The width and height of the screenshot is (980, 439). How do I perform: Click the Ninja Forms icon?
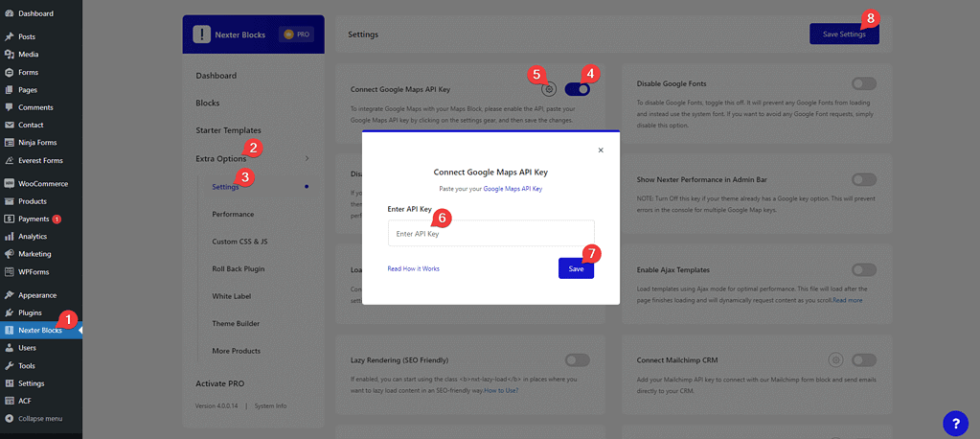pos(10,142)
